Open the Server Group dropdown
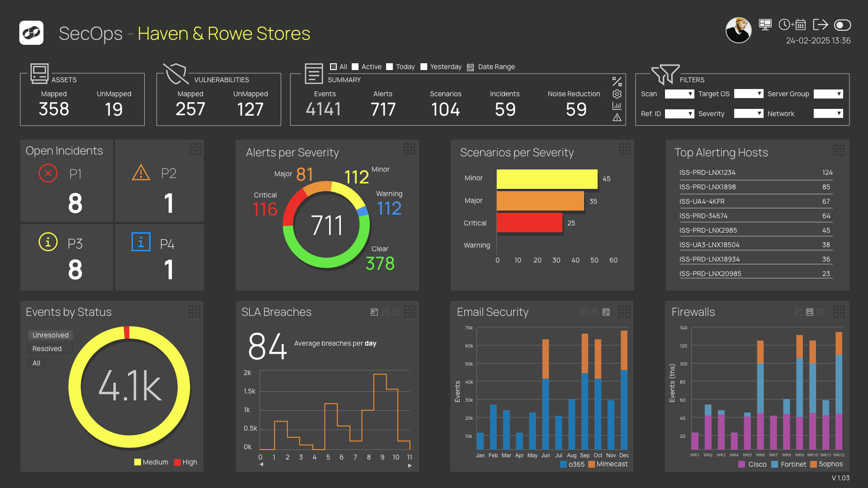The height and width of the screenshot is (488, 868). click(x=828, y=94)
